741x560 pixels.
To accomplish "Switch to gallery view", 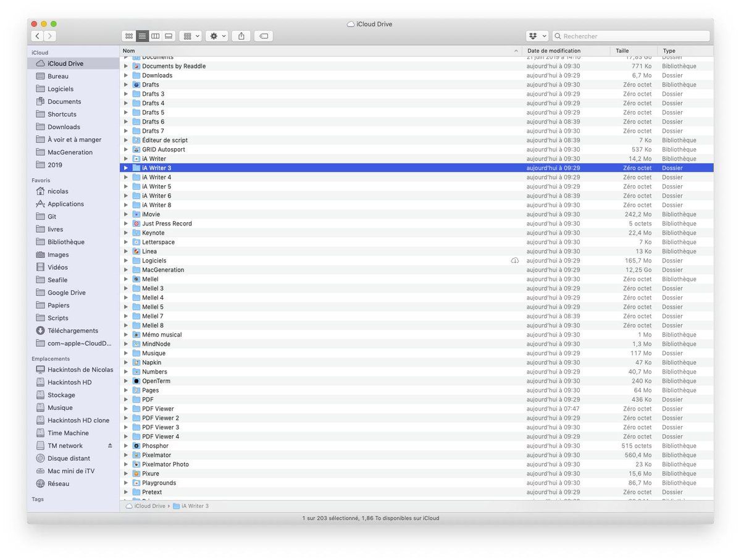I will [169, 36].
